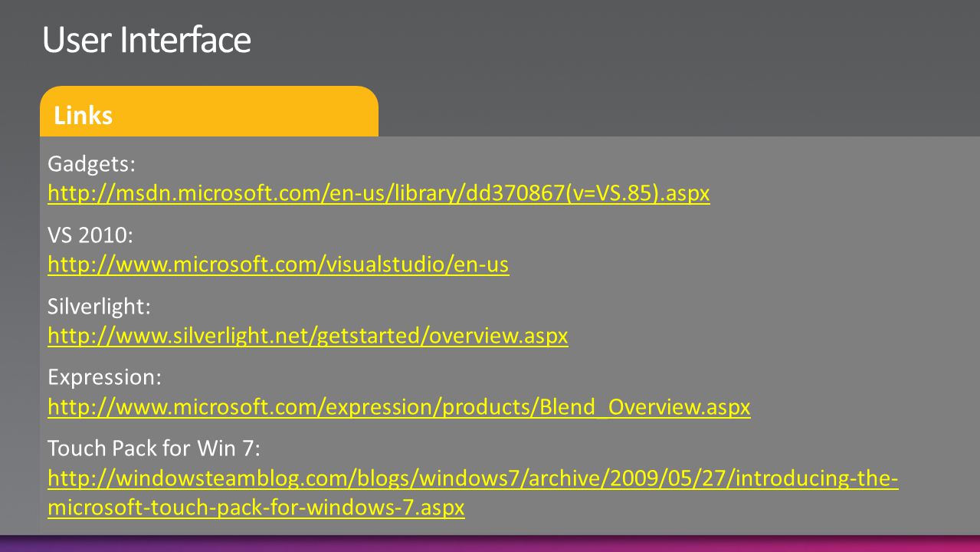Open the windowsteamblog Touch Pack link
The width and height of the screenshot is (980, 552).
coord(473,493)
